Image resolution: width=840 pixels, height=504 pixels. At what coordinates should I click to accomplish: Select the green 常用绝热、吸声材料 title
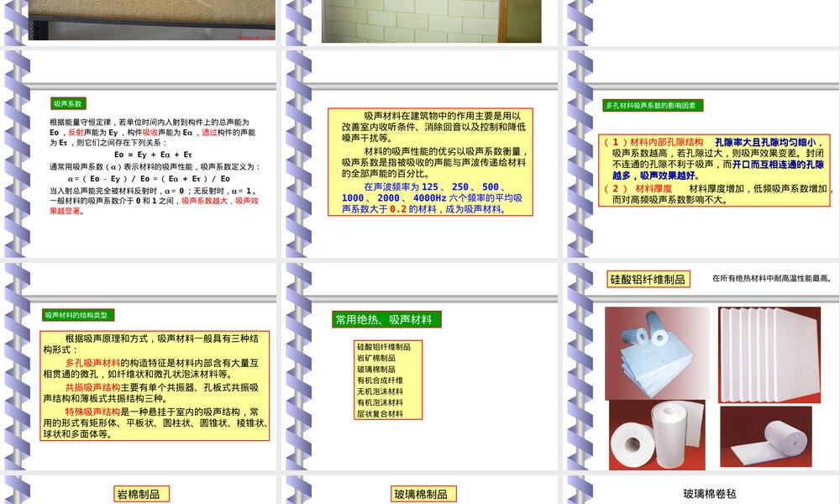point(386,319)
